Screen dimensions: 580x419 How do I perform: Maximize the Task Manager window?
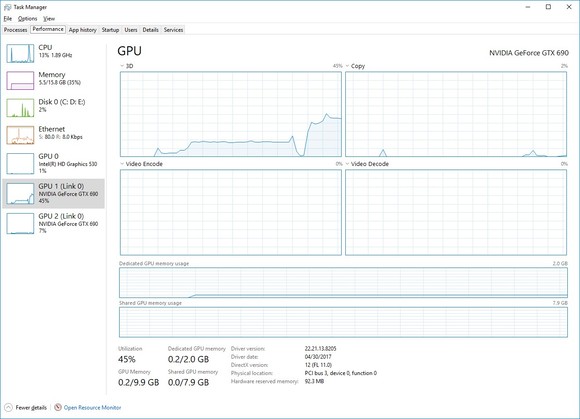click(x=548, y=7)
